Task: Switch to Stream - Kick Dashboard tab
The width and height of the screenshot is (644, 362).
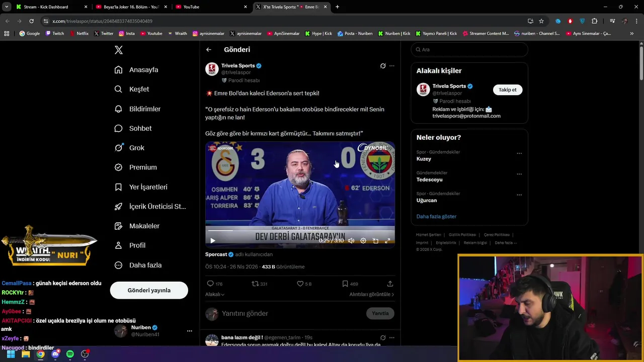Action: [52, 7]
